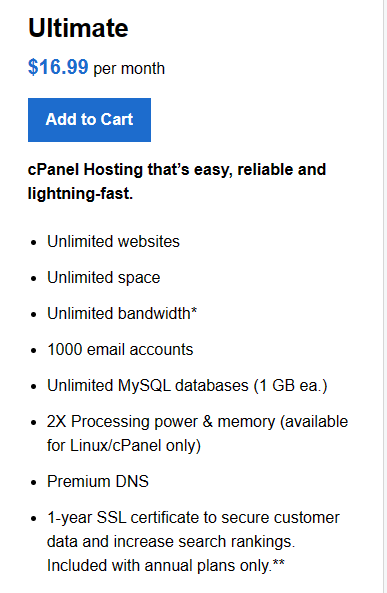
Task: Click the 2X Processing power item
Action: (x=197, y=433)
